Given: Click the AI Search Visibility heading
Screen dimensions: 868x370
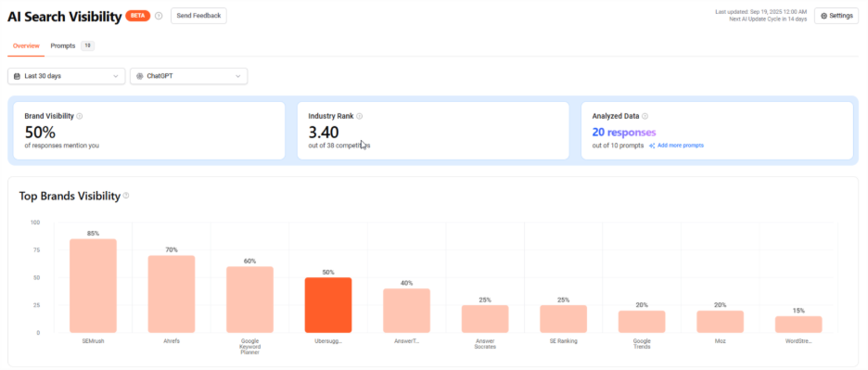Looking at the screenshot, I should pos(64,17).
